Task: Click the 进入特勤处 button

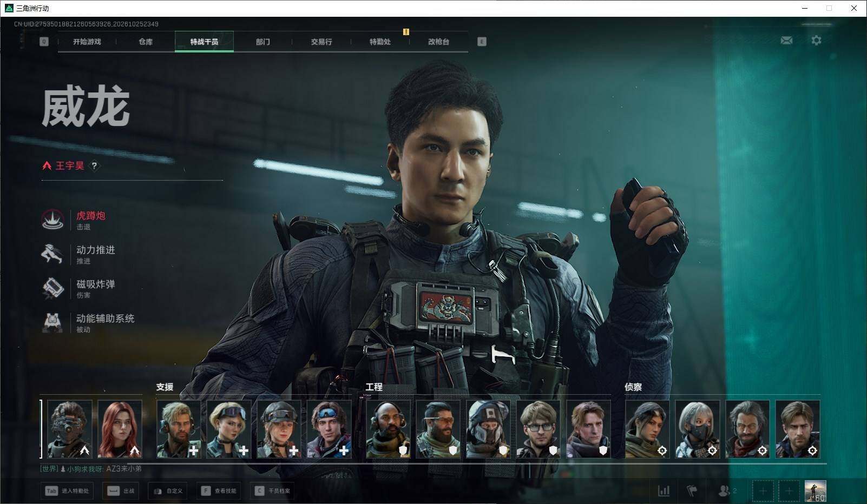Action: coord(67,491)
